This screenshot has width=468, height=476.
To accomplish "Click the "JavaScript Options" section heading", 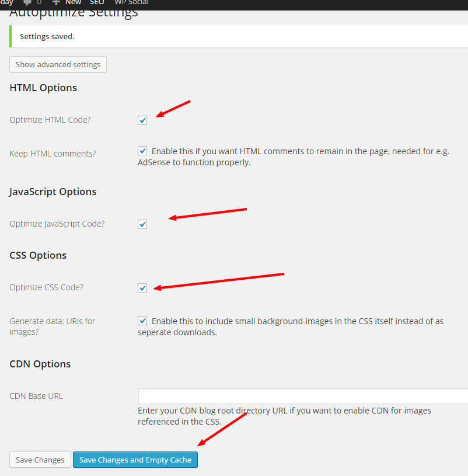I will (53, 192).
